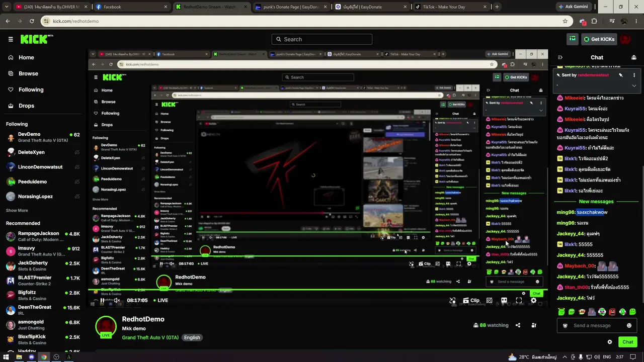The image size is (644, 362).
Task: Open RampageJackson recommended channel
Action: click(x=43, y=236)
